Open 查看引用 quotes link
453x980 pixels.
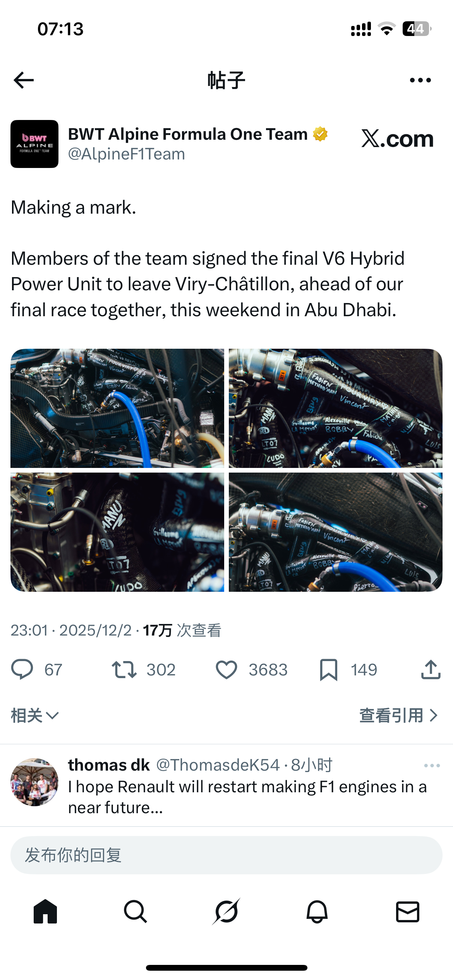click(x=399, y=715)
